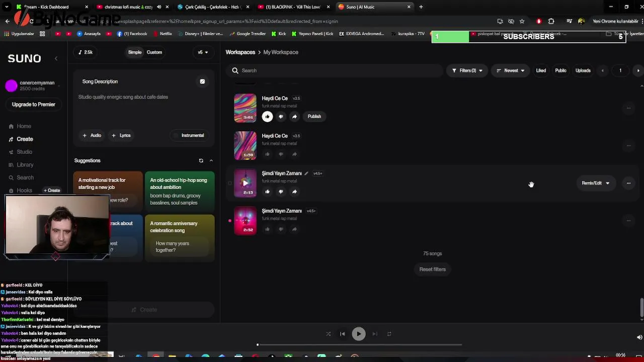Dislike the 2:52 Şimdi Yayın Zamanı song
Screen dimensions: 644x362
[281, 229]
